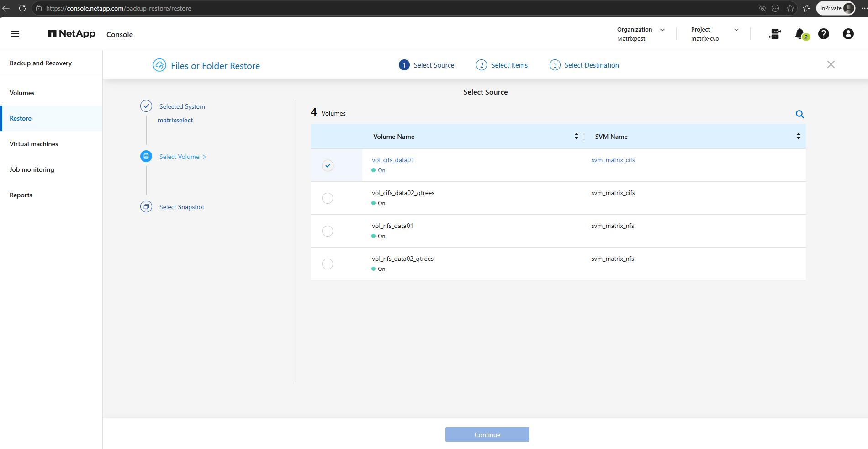Go to step 1 Select Source
The height and width of the screenshot is (449, 868).
427,65
